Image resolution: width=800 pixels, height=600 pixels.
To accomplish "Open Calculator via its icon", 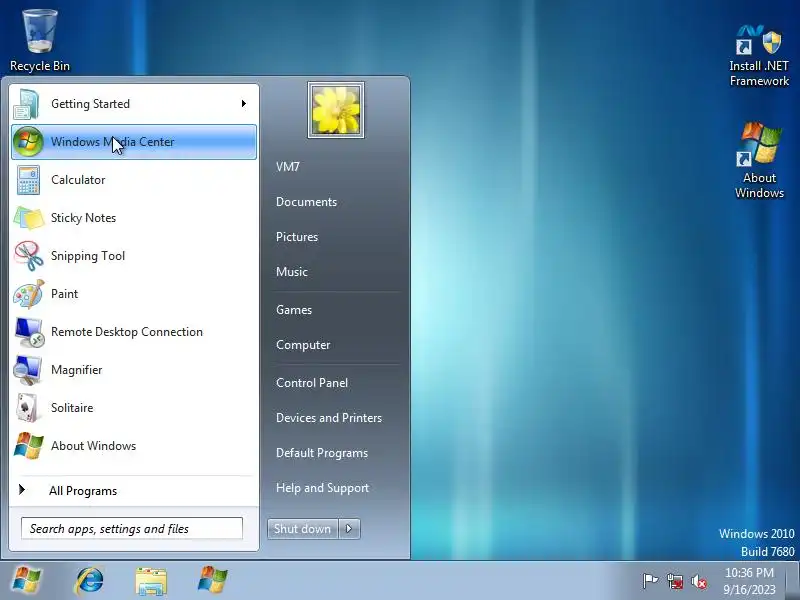I will (x=28, y=180).
